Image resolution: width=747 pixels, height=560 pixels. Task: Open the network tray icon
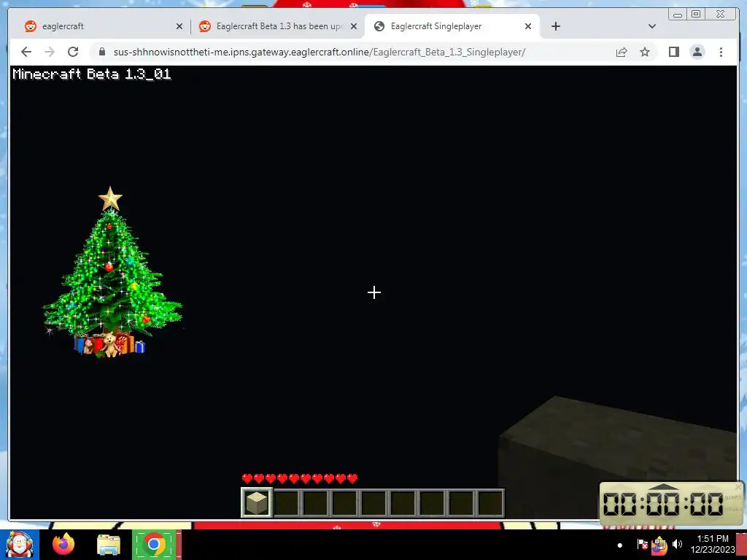pos(659,545)
